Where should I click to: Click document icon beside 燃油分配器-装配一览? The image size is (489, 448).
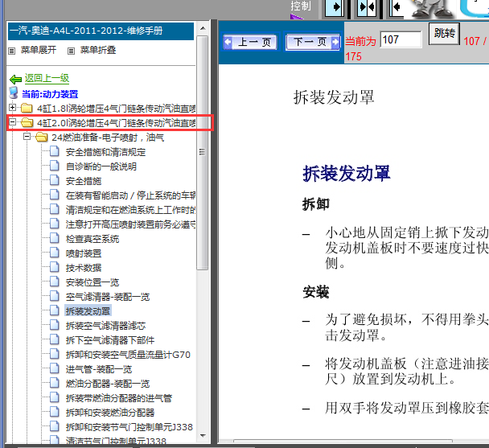[54, 383]
